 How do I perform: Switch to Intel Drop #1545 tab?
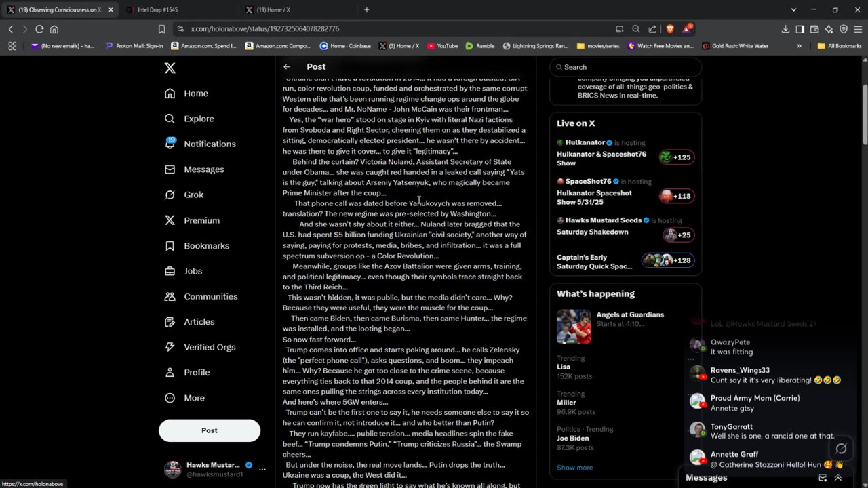point(176,9)
